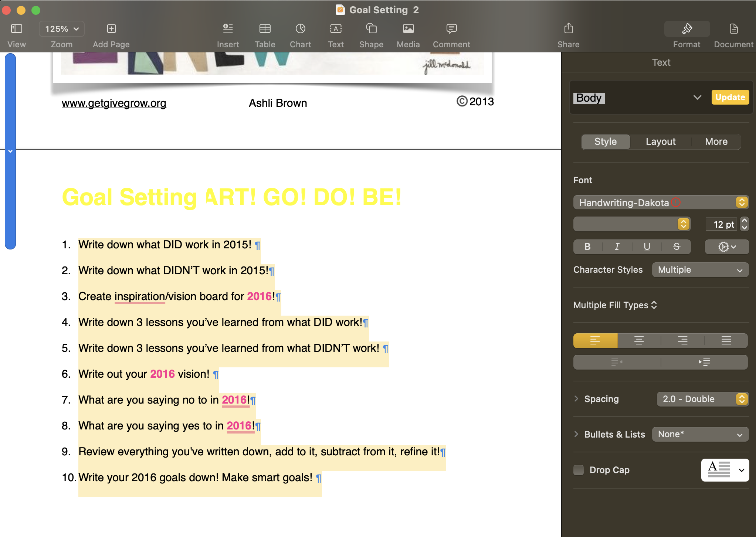
Task: Insert a Shape using toolbar icon
Action: (371, 29)
